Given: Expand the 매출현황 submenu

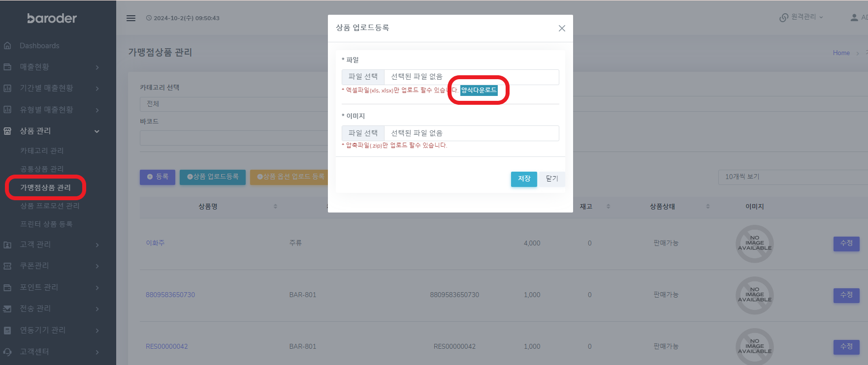Looking at the screenshot, I should 97,67.
